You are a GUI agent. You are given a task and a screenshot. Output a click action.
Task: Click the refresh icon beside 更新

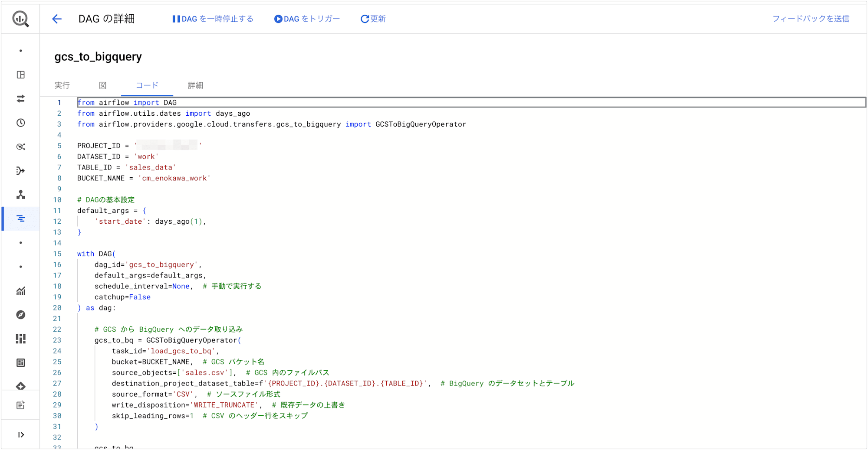365,19
